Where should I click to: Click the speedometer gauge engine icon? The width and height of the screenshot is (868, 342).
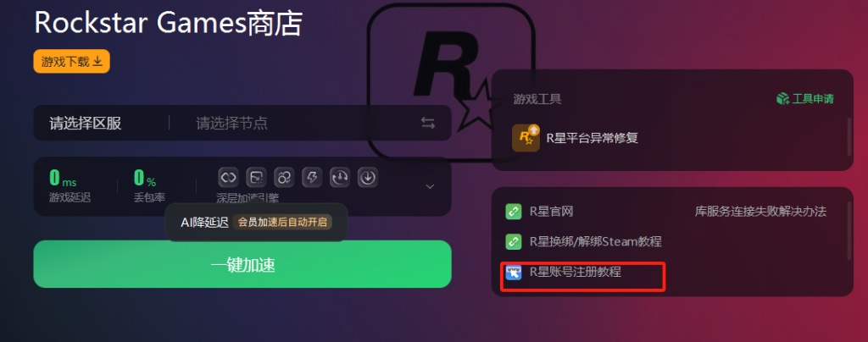340,178
